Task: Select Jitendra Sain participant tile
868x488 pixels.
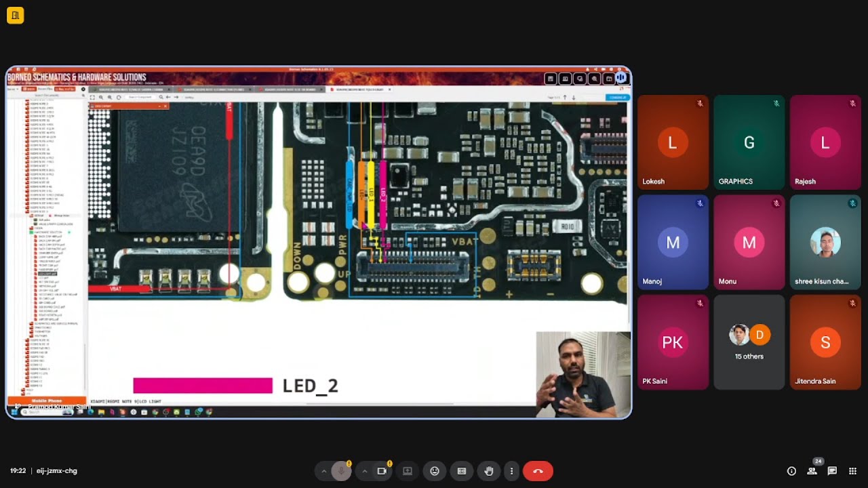Action: click(x=825, y=342)
